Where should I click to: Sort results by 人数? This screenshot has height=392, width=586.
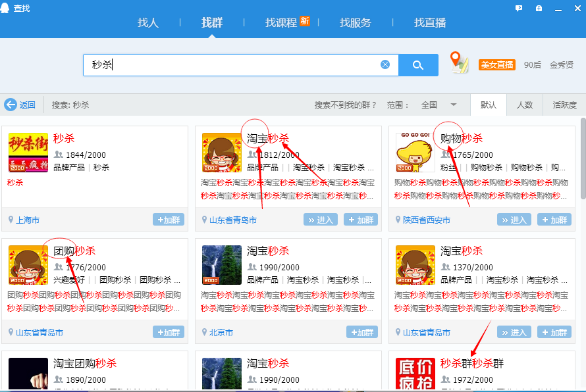click(525, 105)
